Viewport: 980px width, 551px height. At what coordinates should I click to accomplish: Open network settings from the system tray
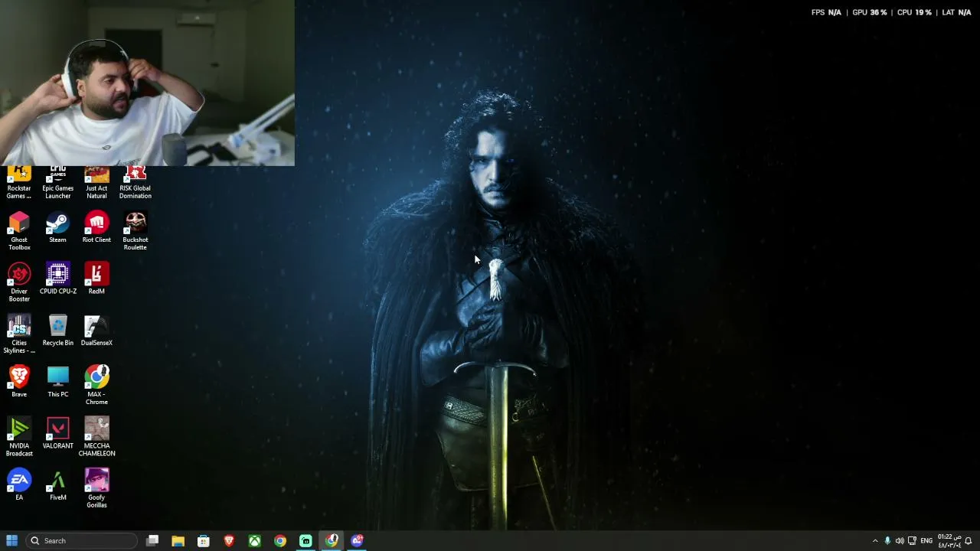[x=912, y=541]
